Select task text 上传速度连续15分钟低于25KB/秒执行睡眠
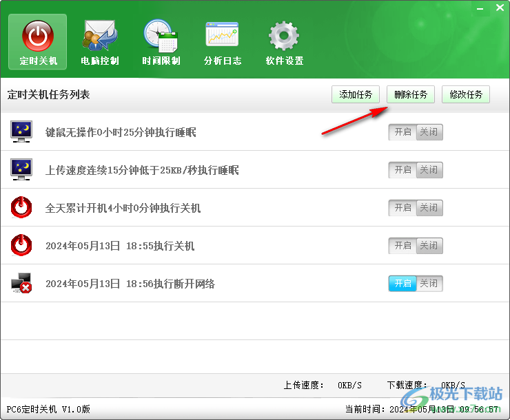The height and width of the screenshot is (420, 510). click(x=142, y=170)
